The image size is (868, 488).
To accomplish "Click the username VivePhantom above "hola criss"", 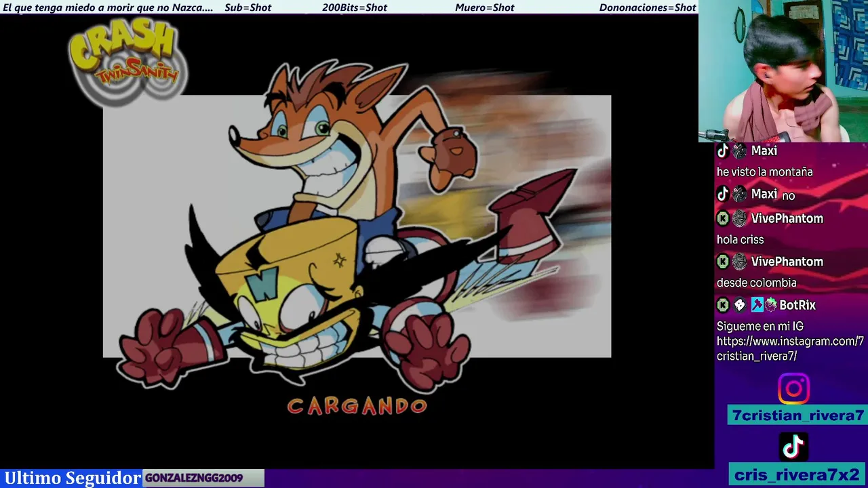I will coord(787,218).
